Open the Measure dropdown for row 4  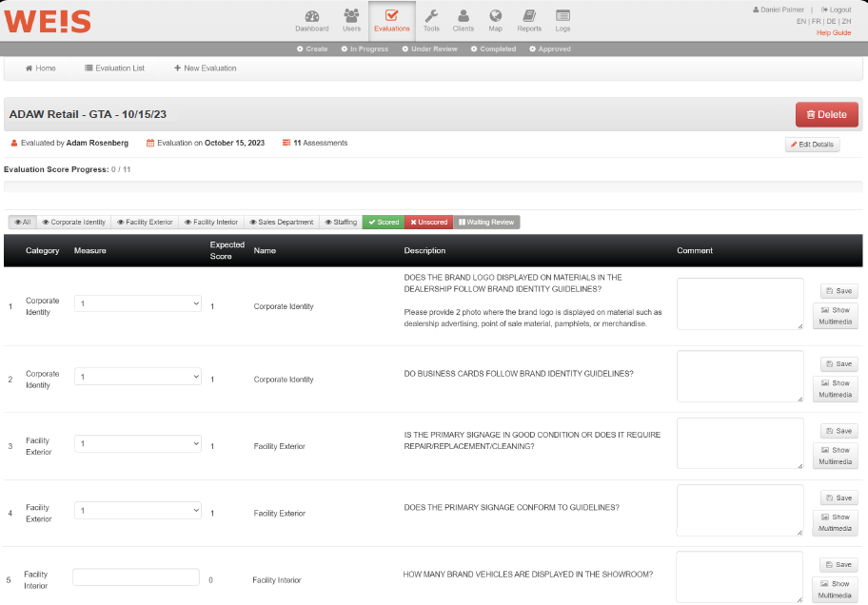[137, 511]
